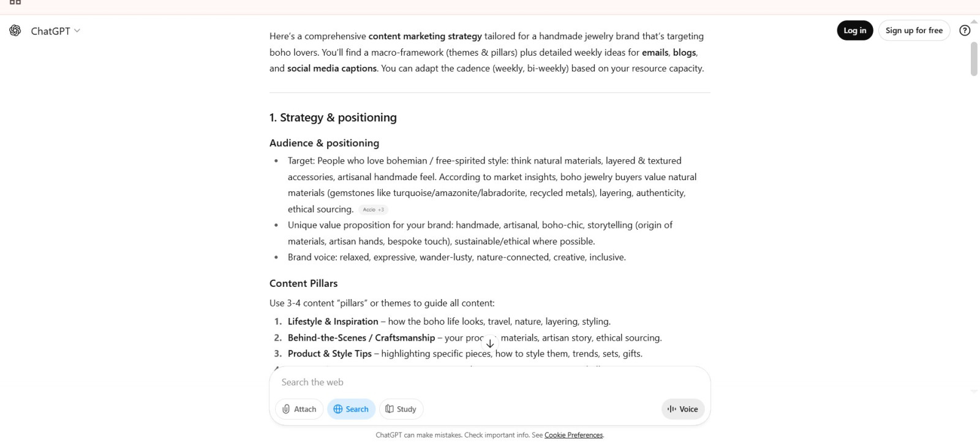Toggle the globe Search mode off
This screenshot has height=443, width=980.
pyautogui.click(x=352, y=409)
